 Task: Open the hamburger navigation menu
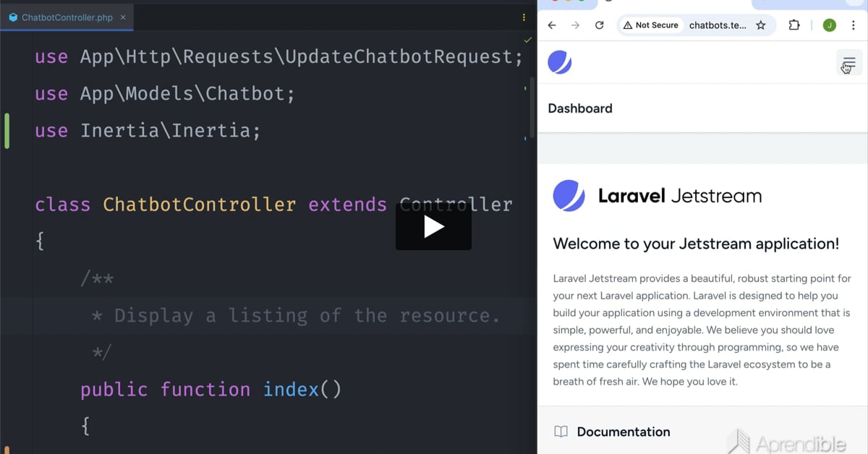coord(848,63)
